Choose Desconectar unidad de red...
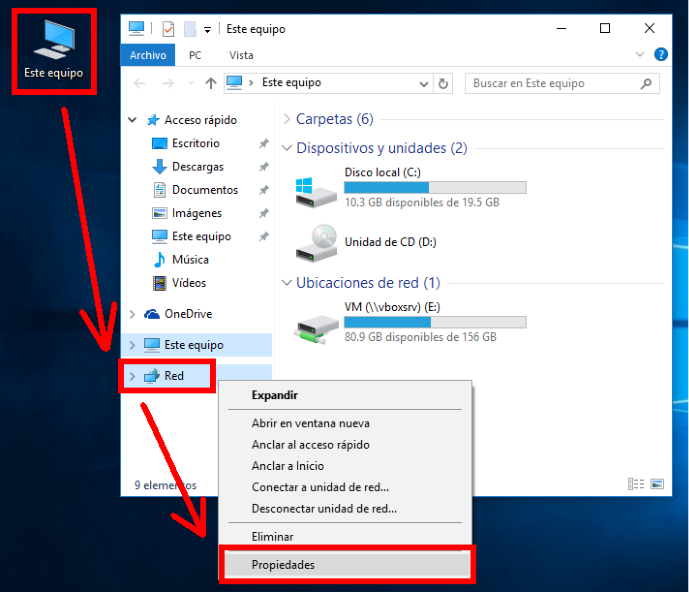Screen dimensions: 689x592 point(345,508)
